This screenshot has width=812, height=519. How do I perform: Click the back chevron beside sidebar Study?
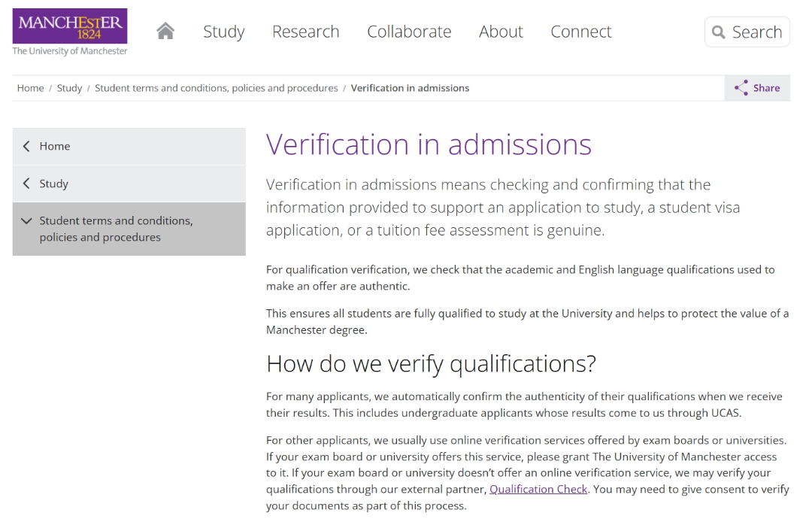tap(26, 184)
